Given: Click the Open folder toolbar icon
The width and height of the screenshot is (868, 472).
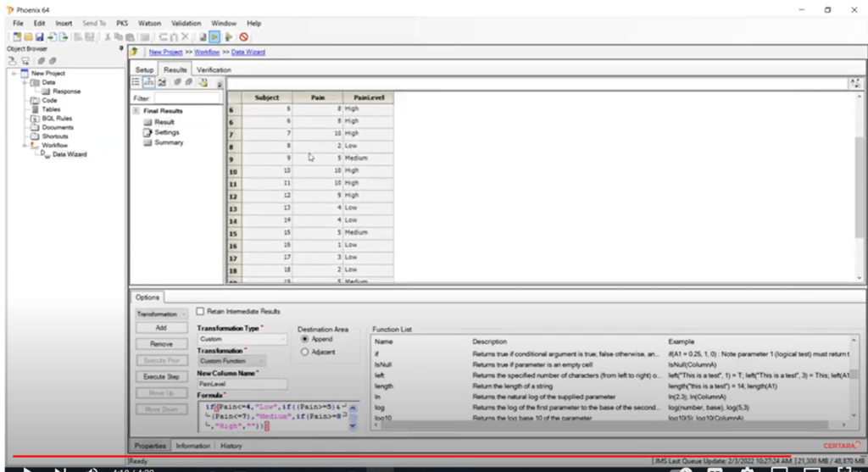Looking at the screenshot, I should [28, 37].
